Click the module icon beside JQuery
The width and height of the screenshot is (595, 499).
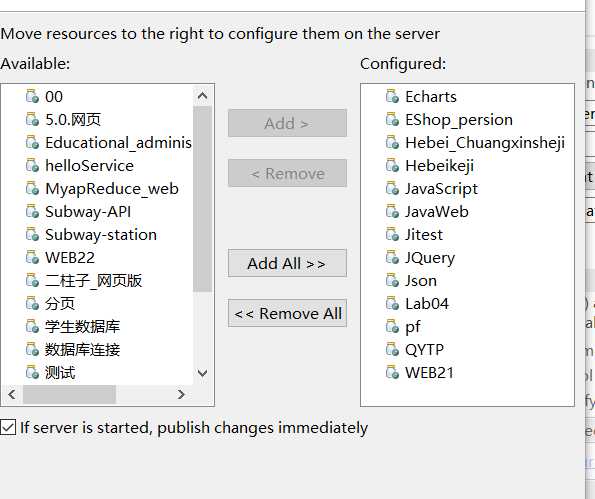(392, 257)
